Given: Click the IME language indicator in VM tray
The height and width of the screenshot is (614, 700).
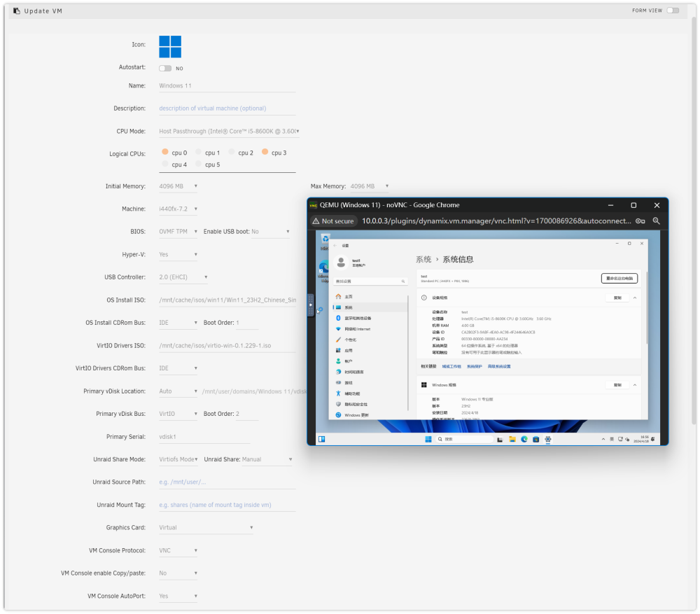Looking at the screenshot, I should pos(612,440).
